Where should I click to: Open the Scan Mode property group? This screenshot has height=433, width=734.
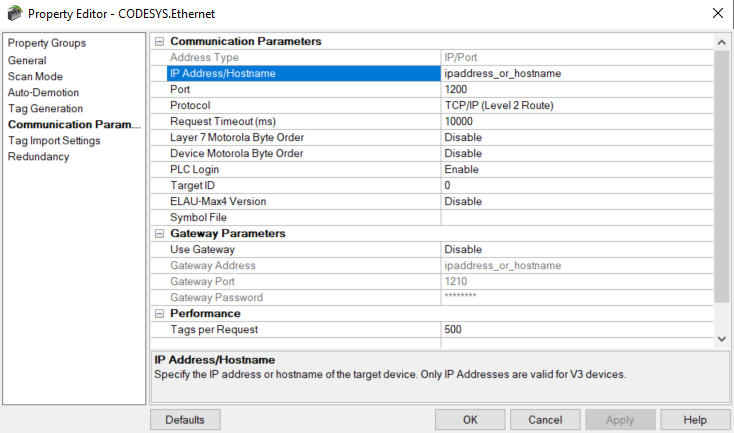pyautogui.click(x=35, y=76)
